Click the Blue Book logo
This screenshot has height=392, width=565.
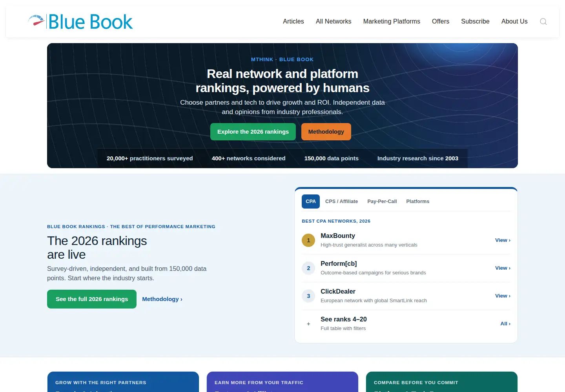(80, 22)
